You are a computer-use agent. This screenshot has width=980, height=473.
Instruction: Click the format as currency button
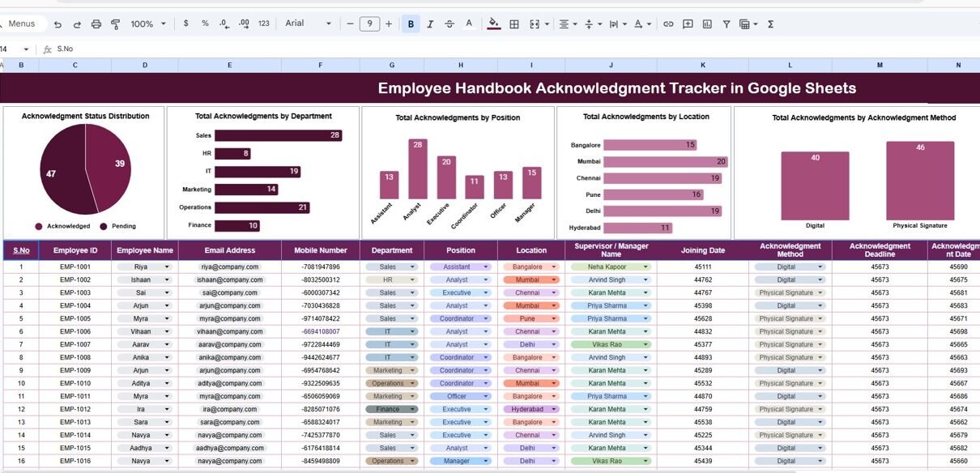(x=186, y=23)
